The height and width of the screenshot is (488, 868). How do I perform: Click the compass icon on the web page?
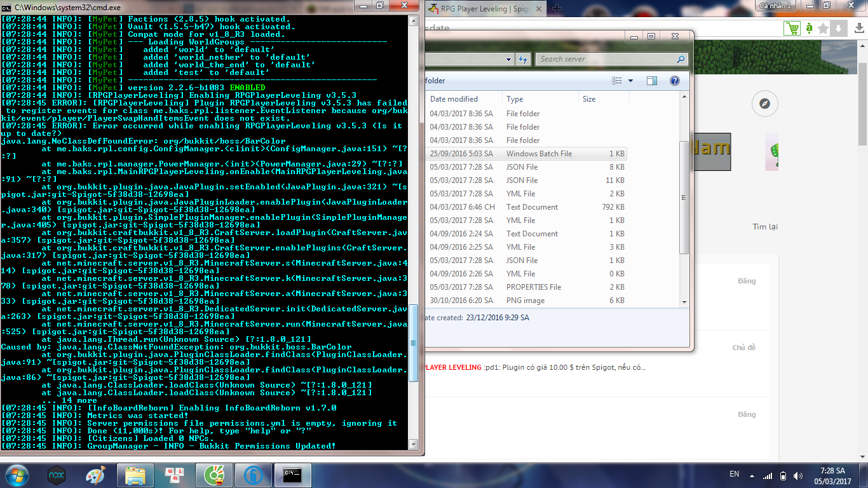765,104
